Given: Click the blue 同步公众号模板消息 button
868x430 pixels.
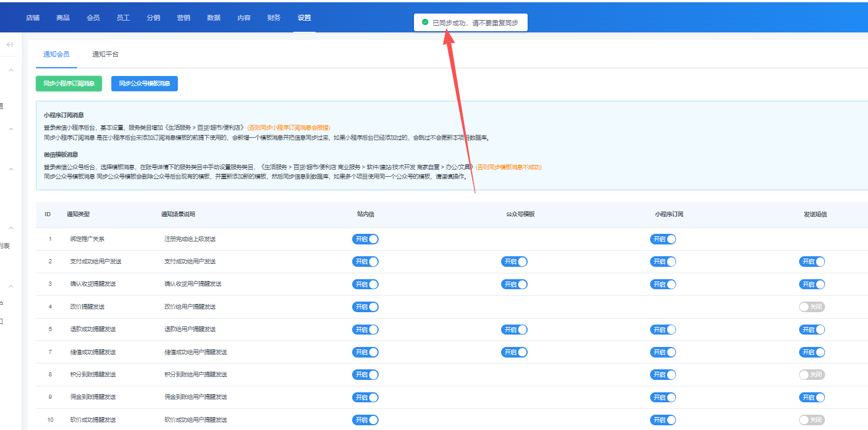Looking at the screenshot, I should click(x=144, y=84).
